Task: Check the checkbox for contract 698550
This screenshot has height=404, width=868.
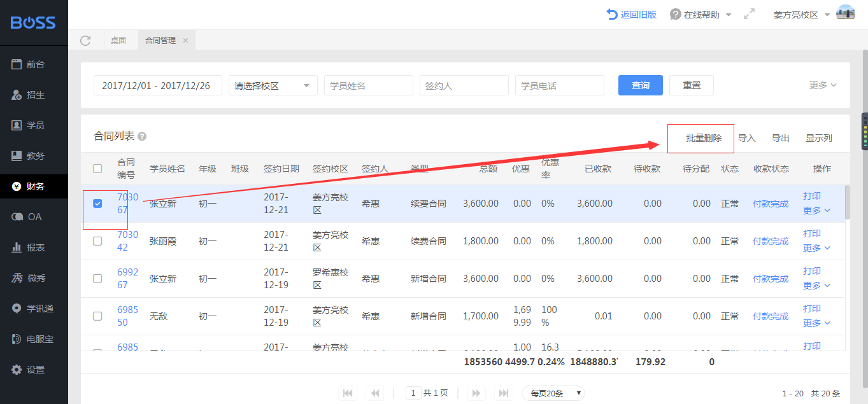Action: coord(97,316)
